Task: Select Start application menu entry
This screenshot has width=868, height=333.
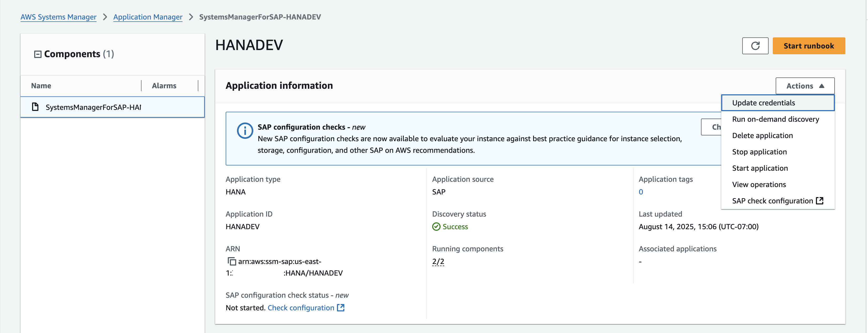Action: coord(760,168)
